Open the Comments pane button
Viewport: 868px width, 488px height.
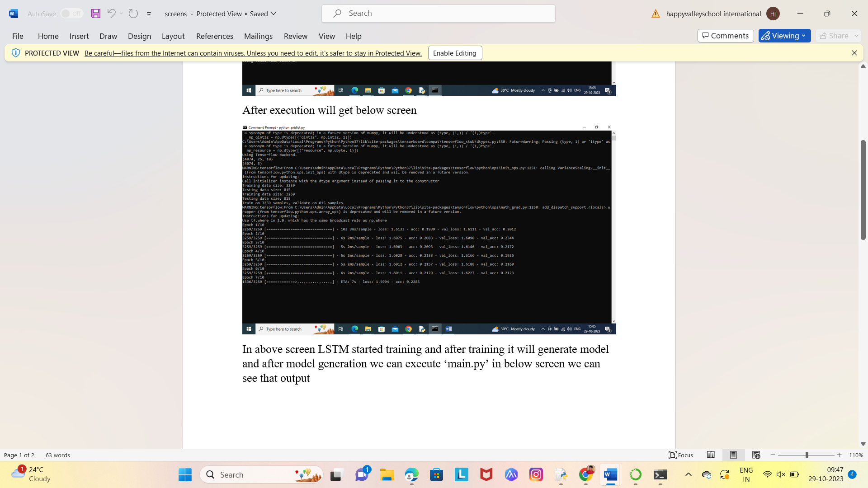point(725,36)
